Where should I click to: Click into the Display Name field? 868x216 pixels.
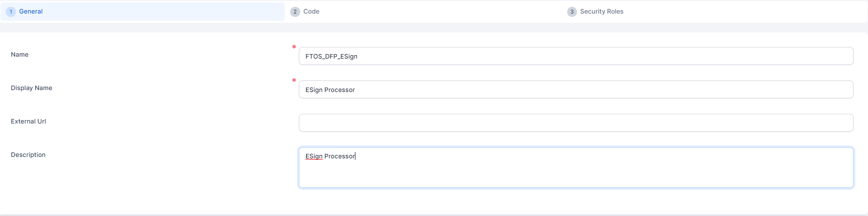point(575,90)
